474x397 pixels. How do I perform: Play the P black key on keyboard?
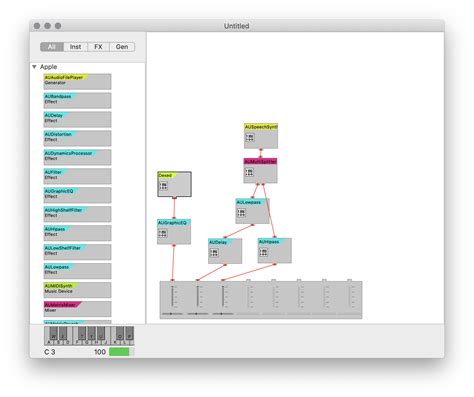129,332
